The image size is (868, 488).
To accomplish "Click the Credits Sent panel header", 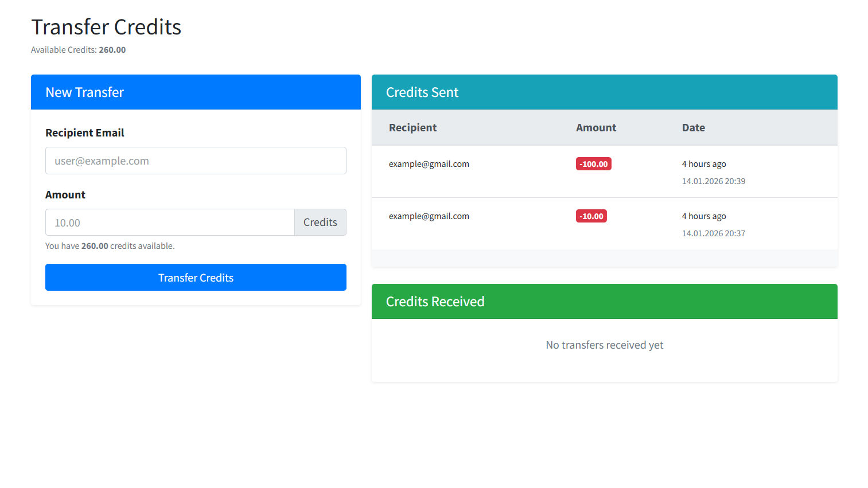I will click(x=604, y=92).
